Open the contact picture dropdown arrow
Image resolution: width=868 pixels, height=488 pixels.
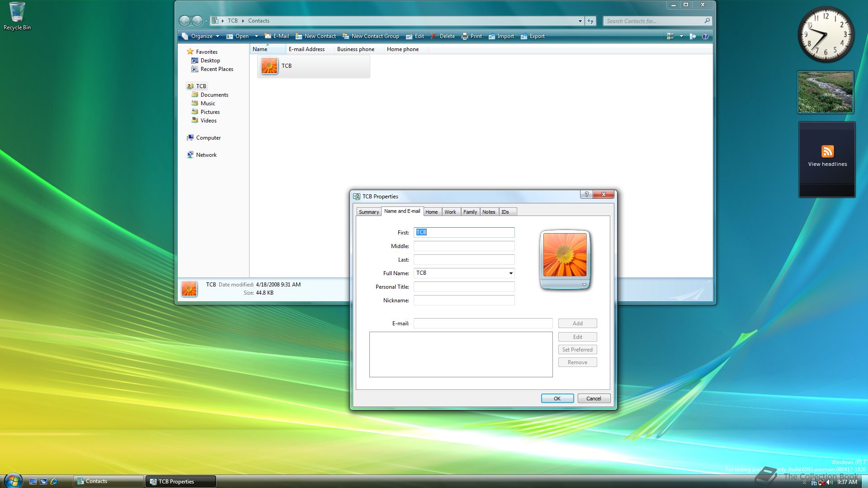(584, 285)
